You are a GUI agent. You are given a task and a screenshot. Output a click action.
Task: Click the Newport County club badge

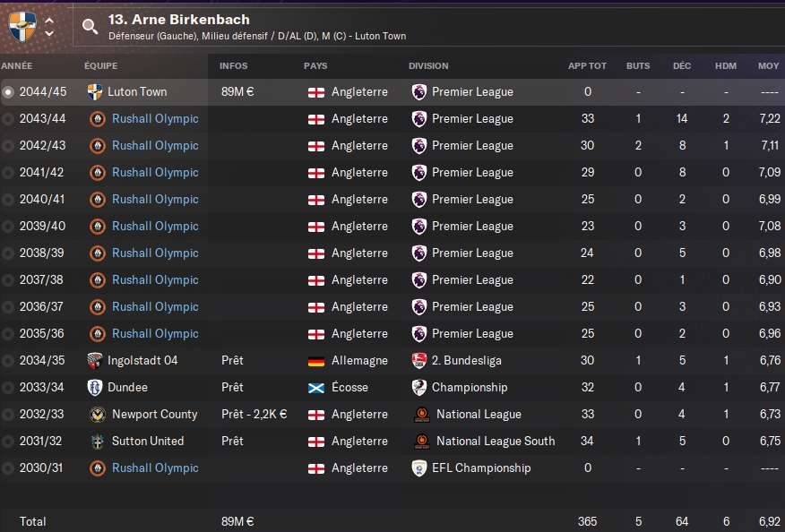point(97,415)
